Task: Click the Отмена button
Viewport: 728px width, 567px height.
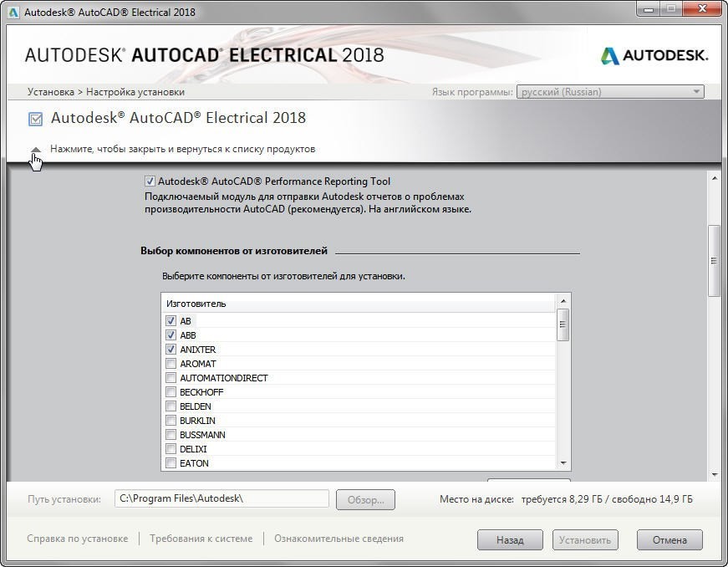Action: tap(669, 540)
